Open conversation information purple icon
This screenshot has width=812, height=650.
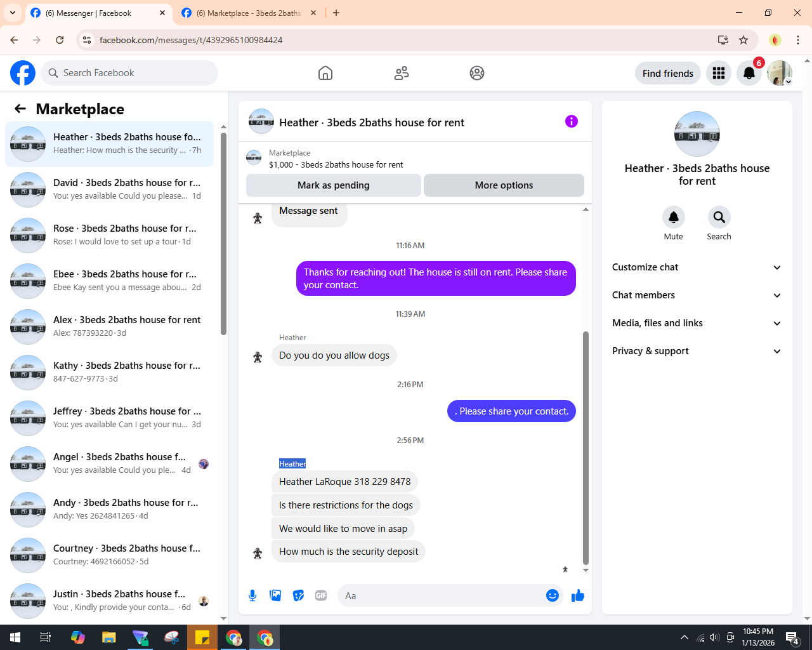click(x=572, y=121)
